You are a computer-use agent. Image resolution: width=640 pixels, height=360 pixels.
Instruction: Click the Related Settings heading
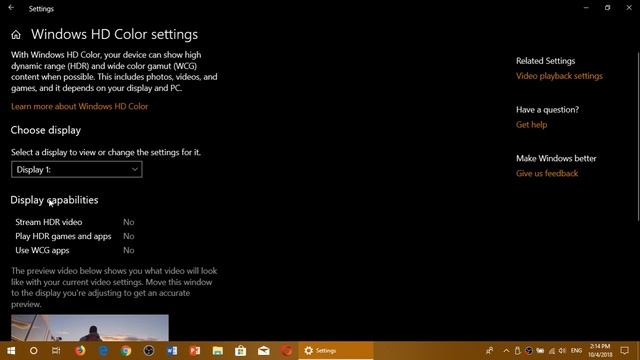[545, 61]
